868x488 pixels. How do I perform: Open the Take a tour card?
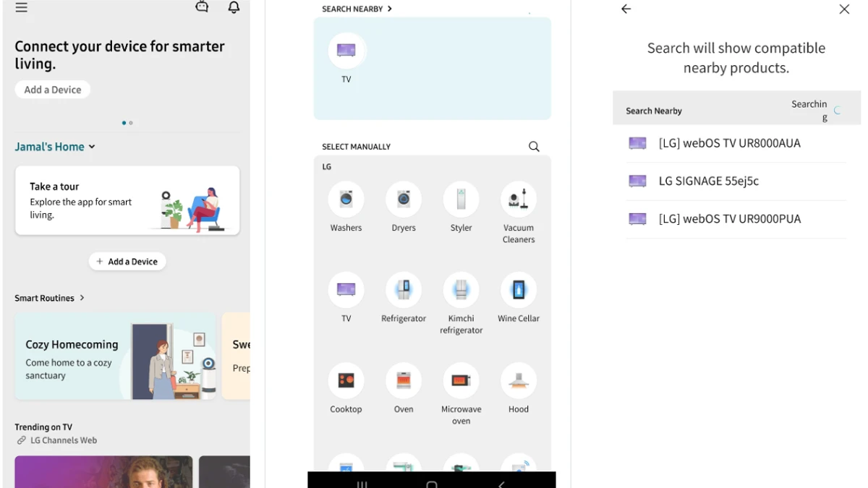click(x=127, y=200)
